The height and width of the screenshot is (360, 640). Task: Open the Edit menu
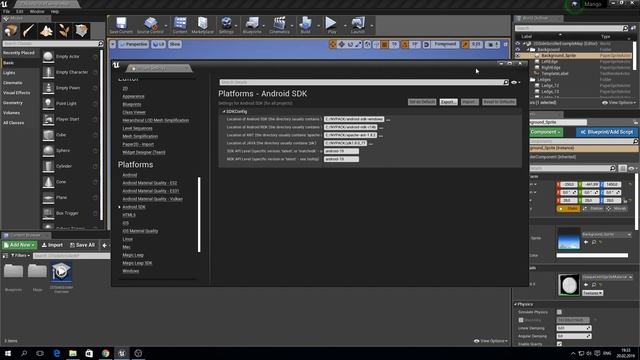pos(20,11)
